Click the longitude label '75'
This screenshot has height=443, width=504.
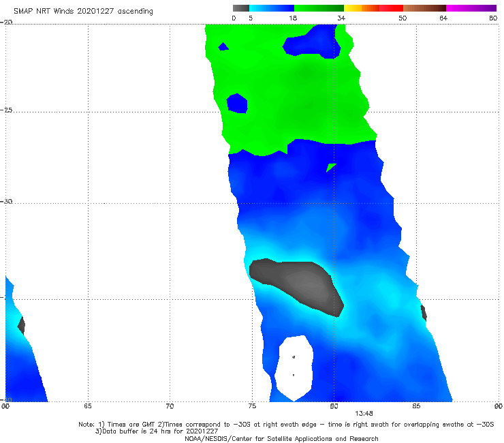(x=252, y=406)
